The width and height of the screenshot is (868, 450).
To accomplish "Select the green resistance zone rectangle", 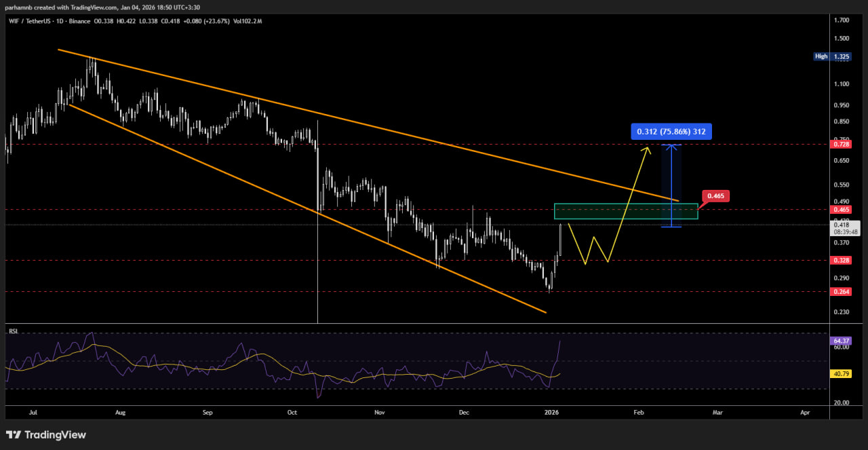I will (x=625, y=211).
